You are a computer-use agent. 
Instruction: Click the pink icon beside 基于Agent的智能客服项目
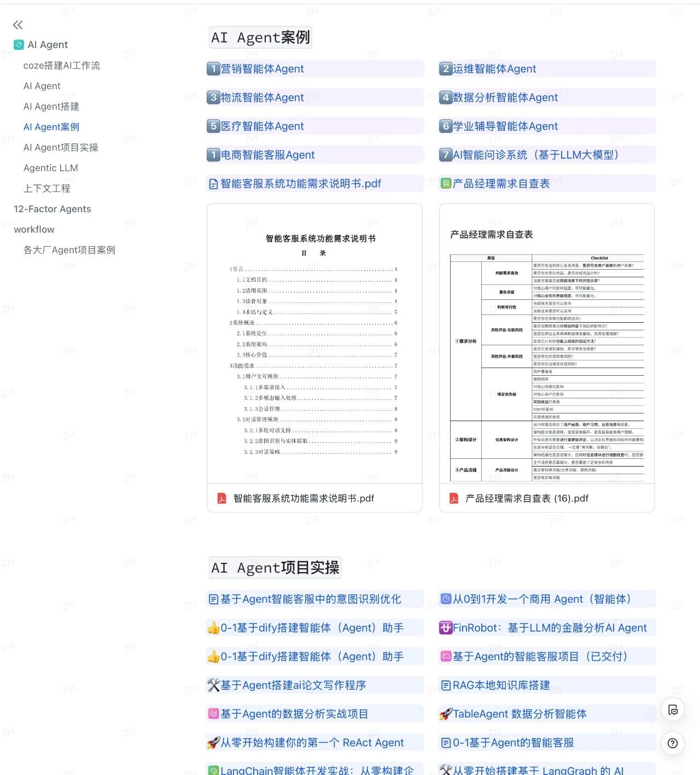pos(446,656)
